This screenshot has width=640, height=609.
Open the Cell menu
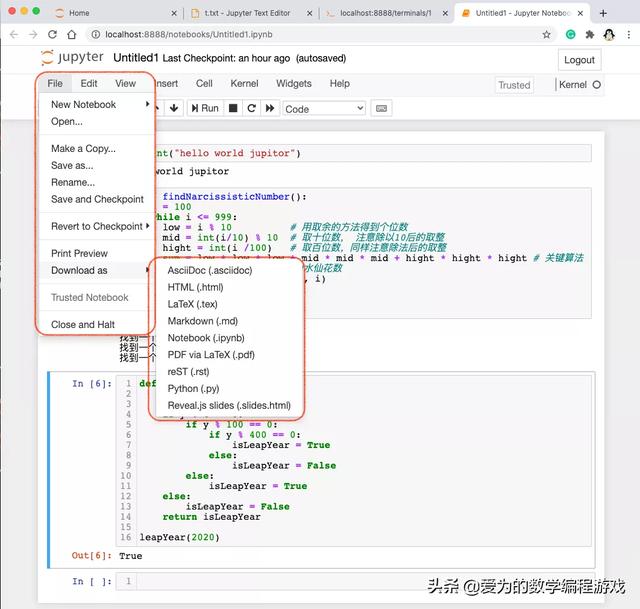pyautogui.click(x=204, y=83)
